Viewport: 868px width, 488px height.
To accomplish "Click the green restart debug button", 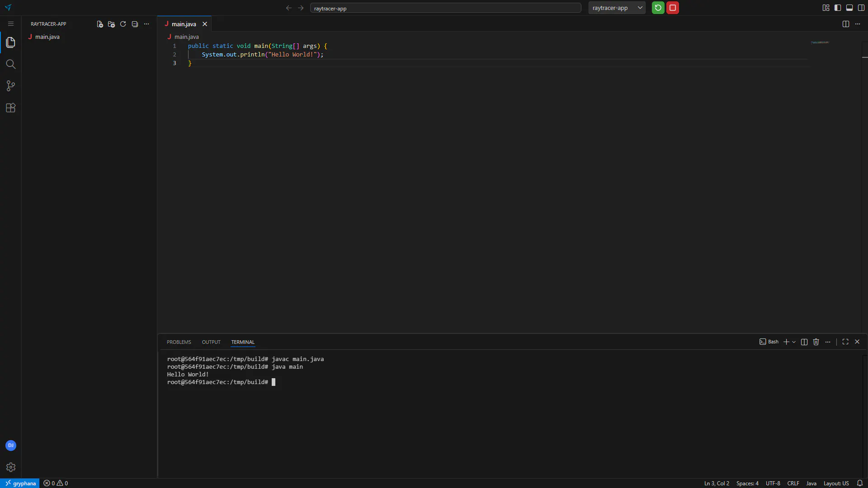I will tap(658, 8).
